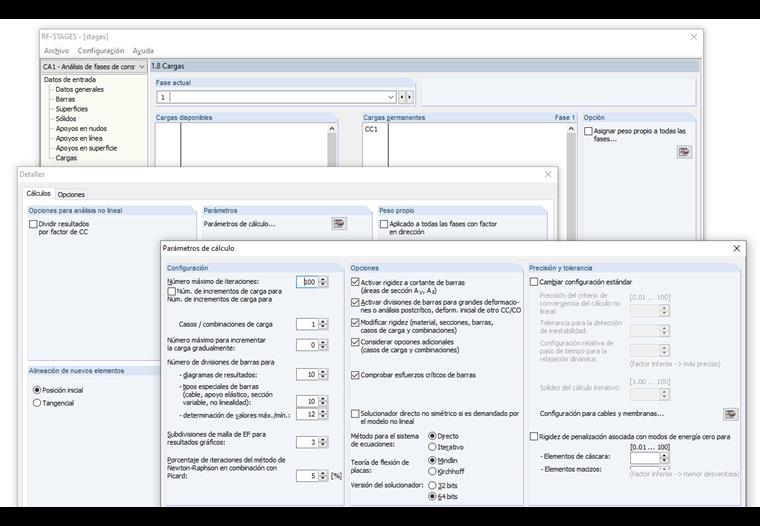Close the Parámetros de cálculo dialog
This screenshot has width=760, height=526.
coord(736,248)
